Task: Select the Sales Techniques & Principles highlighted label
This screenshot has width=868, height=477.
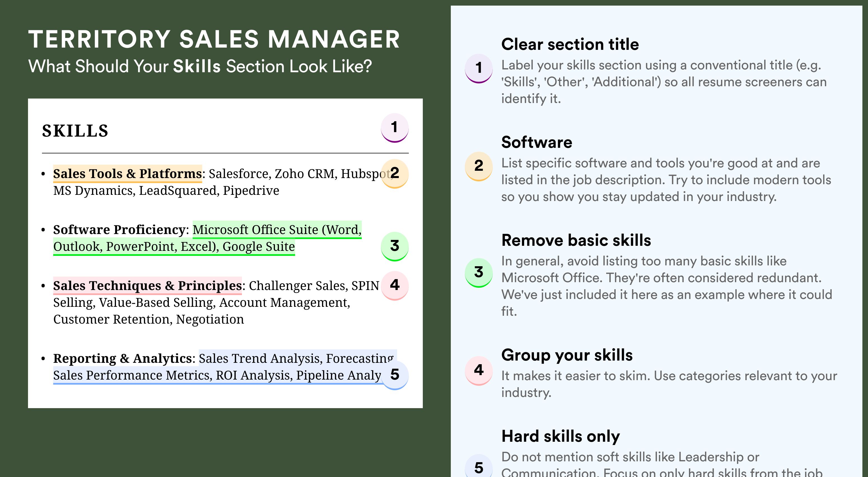Action: [x=147, y=285]
